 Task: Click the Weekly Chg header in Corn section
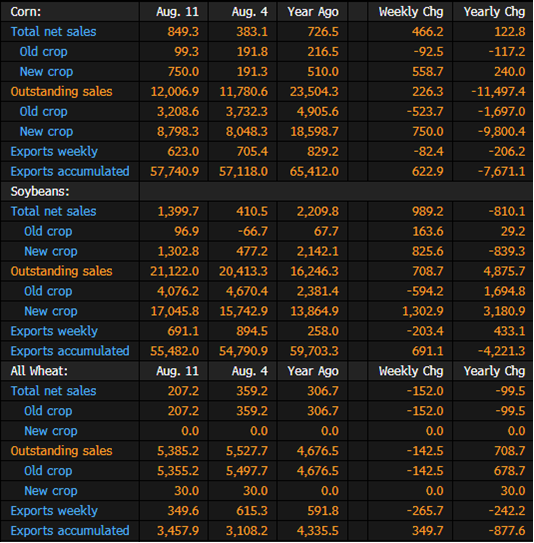(411, 12)
